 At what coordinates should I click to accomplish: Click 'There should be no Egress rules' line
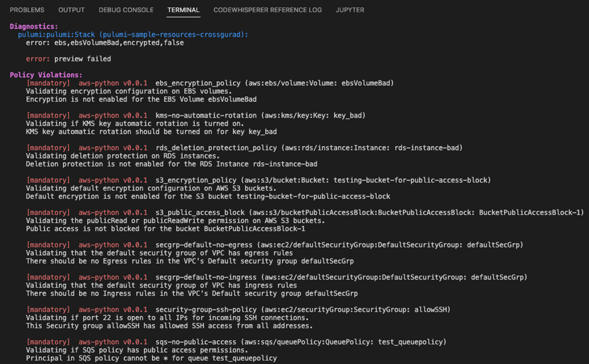pyautogui.click(x=190, y=261)
